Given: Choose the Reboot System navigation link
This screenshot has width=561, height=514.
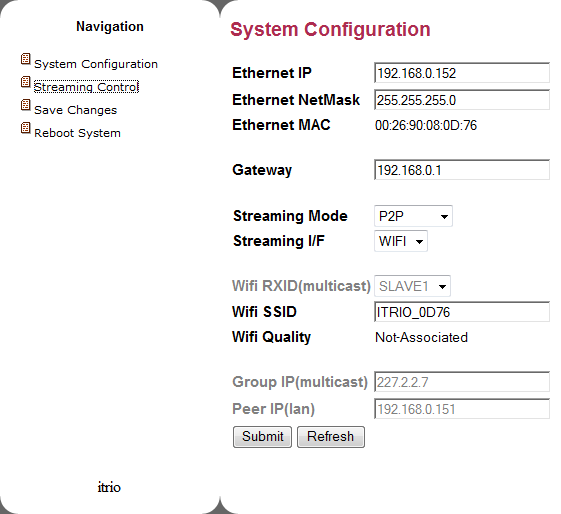Looking at the screenshot, I should tap(77, 133).
